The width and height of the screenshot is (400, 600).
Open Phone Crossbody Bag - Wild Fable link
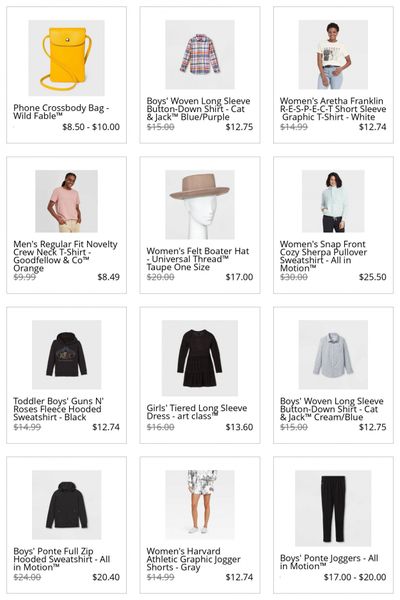pyautogui.click(x=61, y=112)
